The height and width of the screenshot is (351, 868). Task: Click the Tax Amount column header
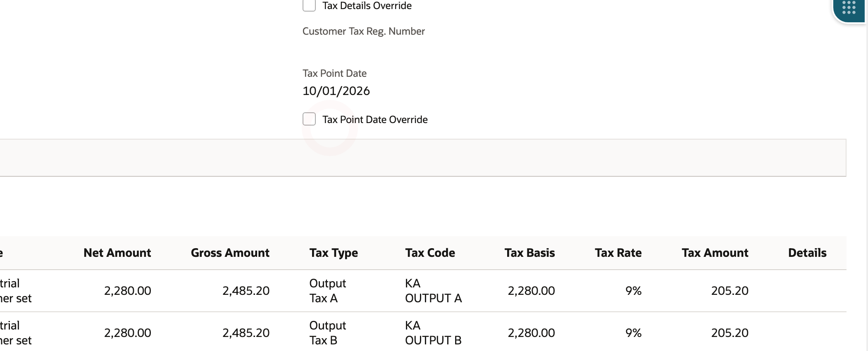tap(715, 253)
